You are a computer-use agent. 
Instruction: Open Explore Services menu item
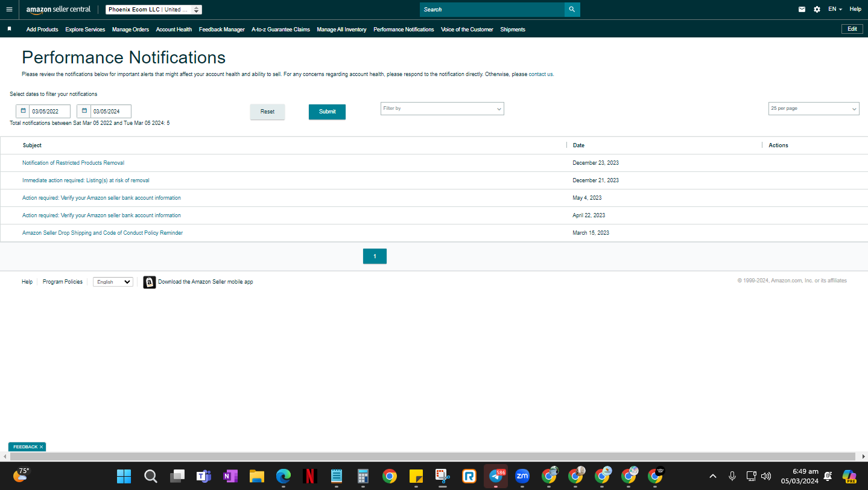click(85, 30)
